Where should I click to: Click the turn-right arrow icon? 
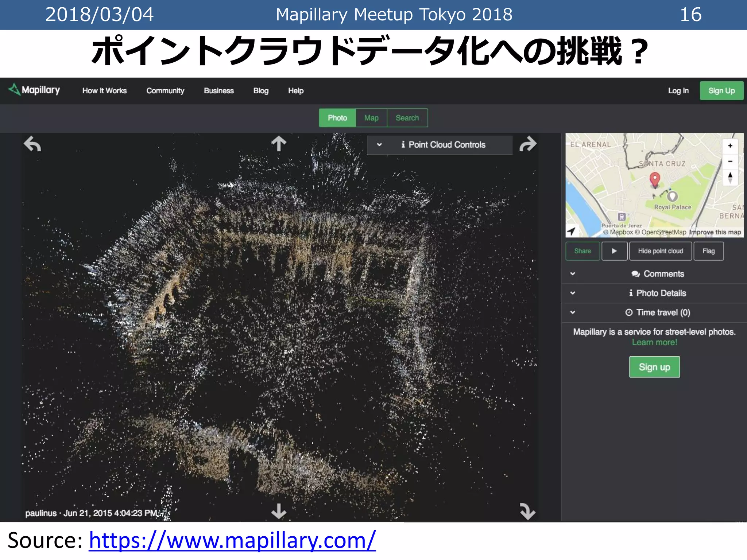pos(528,144)
